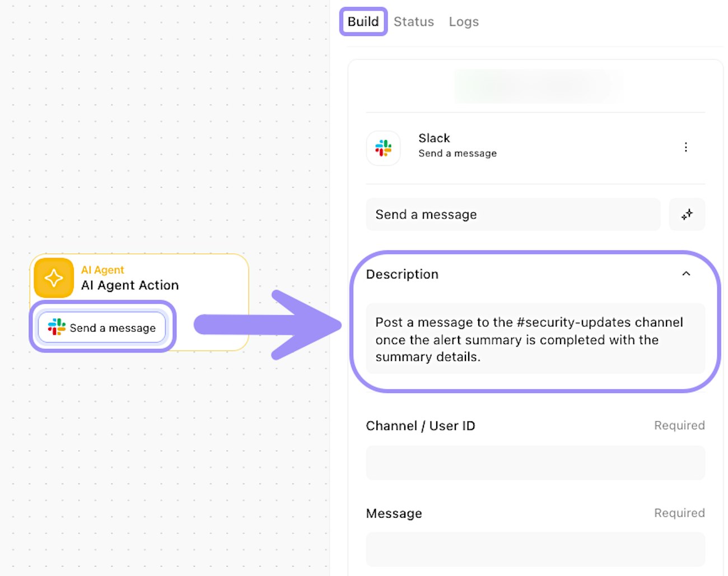Open the three-dot more options menu

685,147
